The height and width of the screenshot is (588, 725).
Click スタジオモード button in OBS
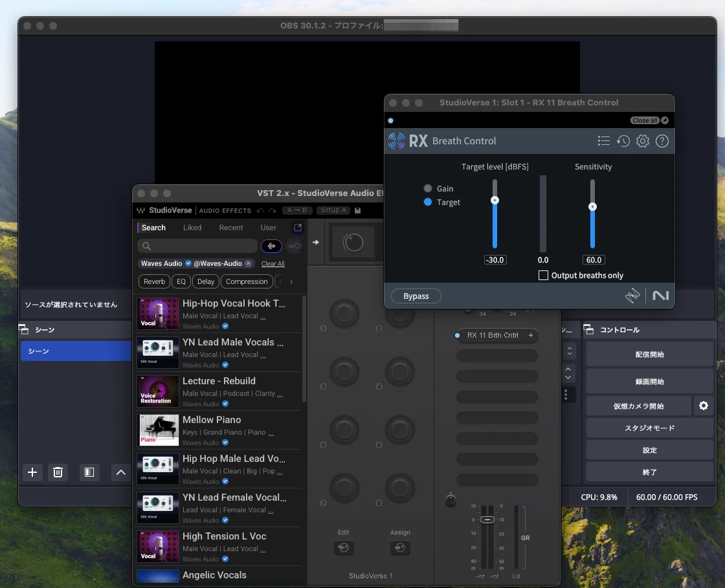(650, 428)
